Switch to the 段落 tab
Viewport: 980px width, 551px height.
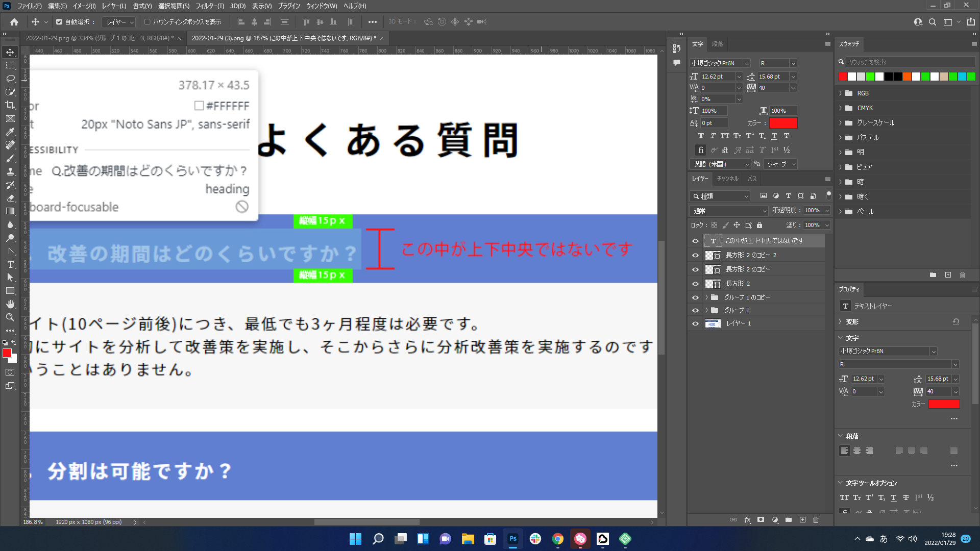(x=718, y=44)
